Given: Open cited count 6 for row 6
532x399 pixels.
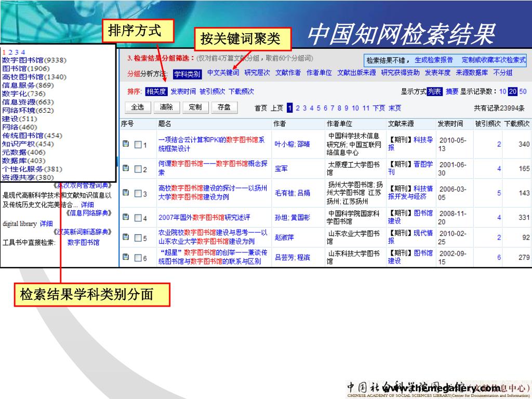Looking at the screenshot, I should [x=499, y=258].
